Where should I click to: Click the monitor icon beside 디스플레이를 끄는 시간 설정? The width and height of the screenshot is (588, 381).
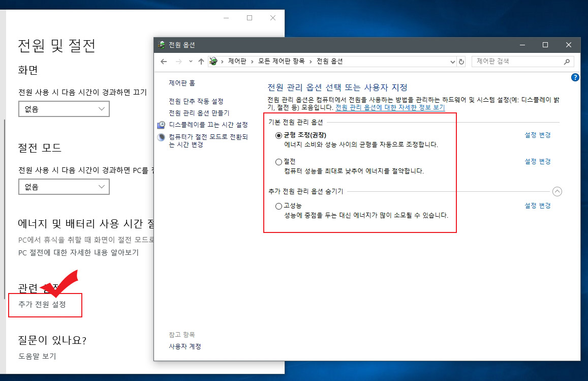pyautogui.click(x=161, y=124)
